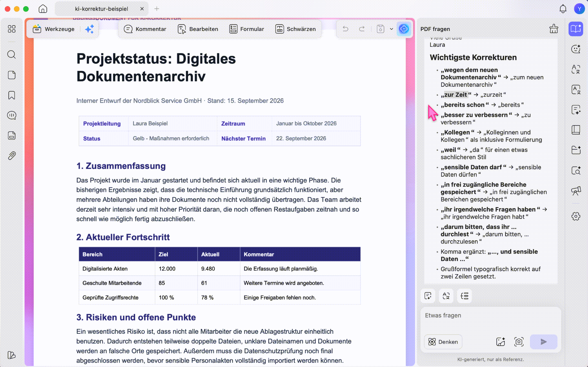588x367 pixels.
Task: Click the save icon in toolbar
Action: (x=380, y=29)
